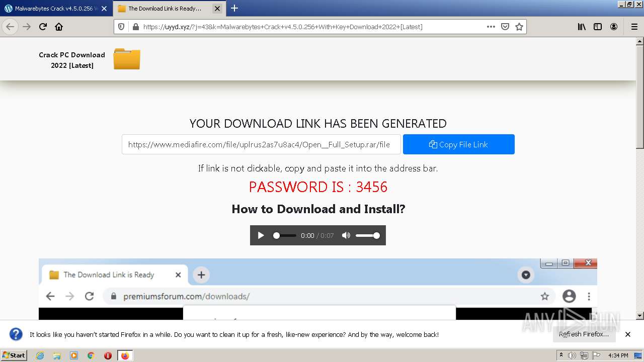Reload the current page

coord(43,27)
